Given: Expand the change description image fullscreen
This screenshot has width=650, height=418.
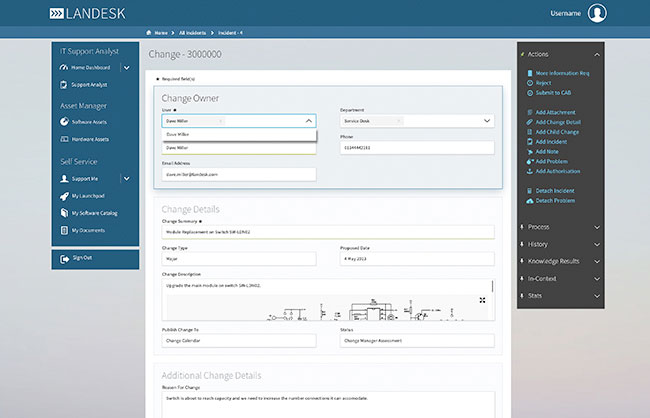Looking at the screenshot, I should (482, 300).
